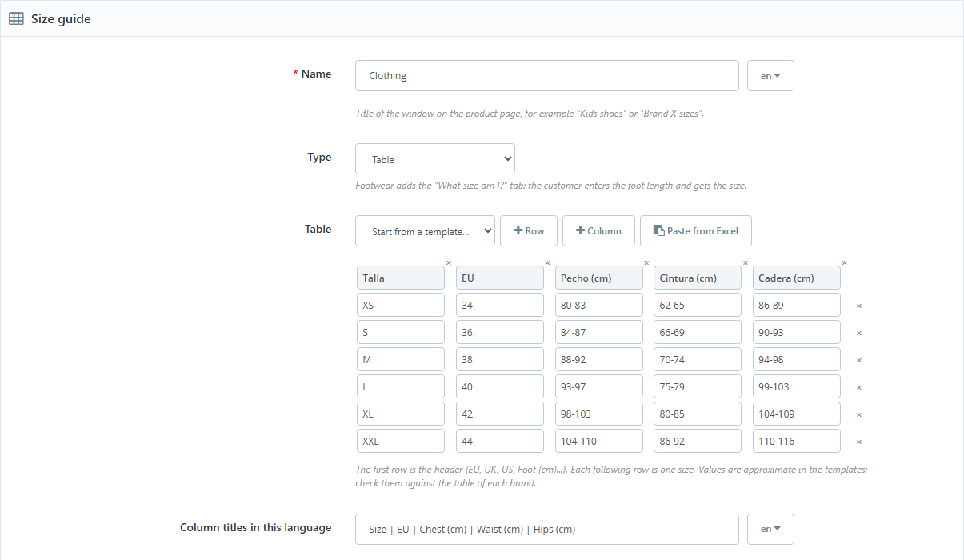Edit the waist cell showing 75-79
964x560 pixels.
[698, 386]
